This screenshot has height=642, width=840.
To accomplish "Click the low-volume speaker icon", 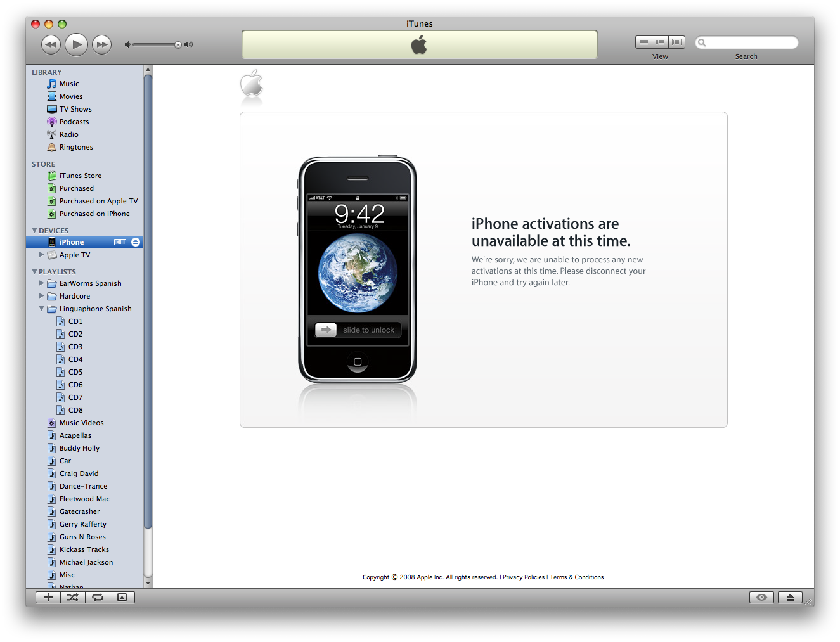I will [x=127, y=44].
